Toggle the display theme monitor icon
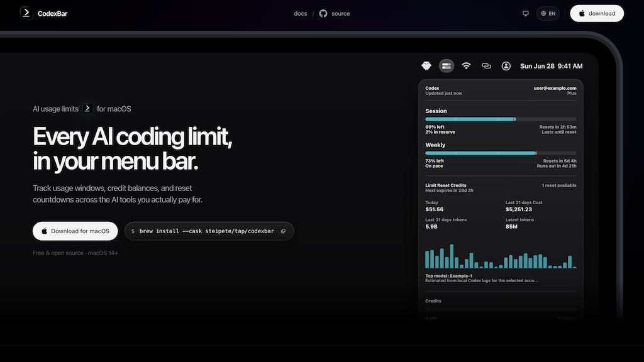Image resolution: width=644 pixels, height=362 pixels. 525,14
